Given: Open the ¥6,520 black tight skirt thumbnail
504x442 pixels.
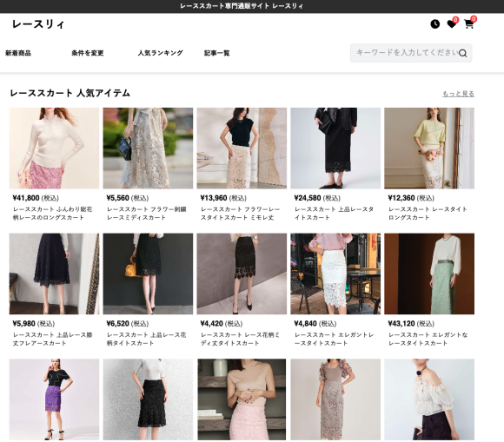Looking at the screenshot, I should point(148,274).
